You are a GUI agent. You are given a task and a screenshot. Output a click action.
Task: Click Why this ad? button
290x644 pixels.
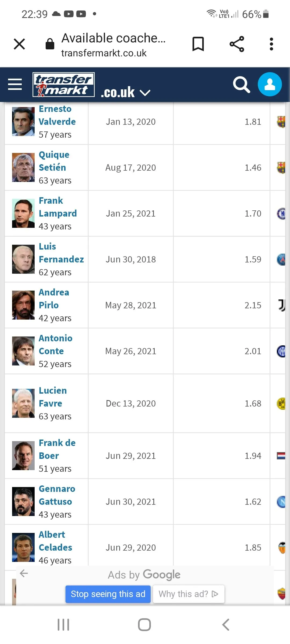click(x=189, y=594)
